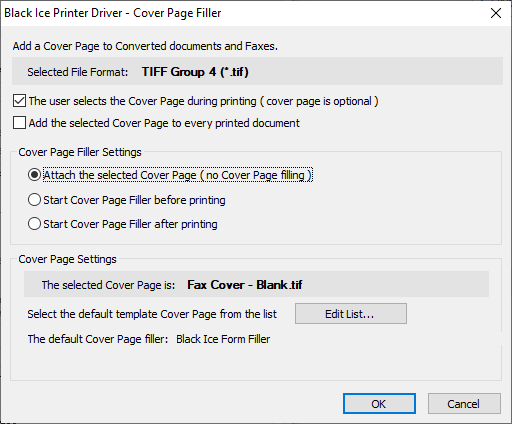Click the Add a Cover Page description text
Image resolution: width=512 pixels, height=424 pixels.
145,46
